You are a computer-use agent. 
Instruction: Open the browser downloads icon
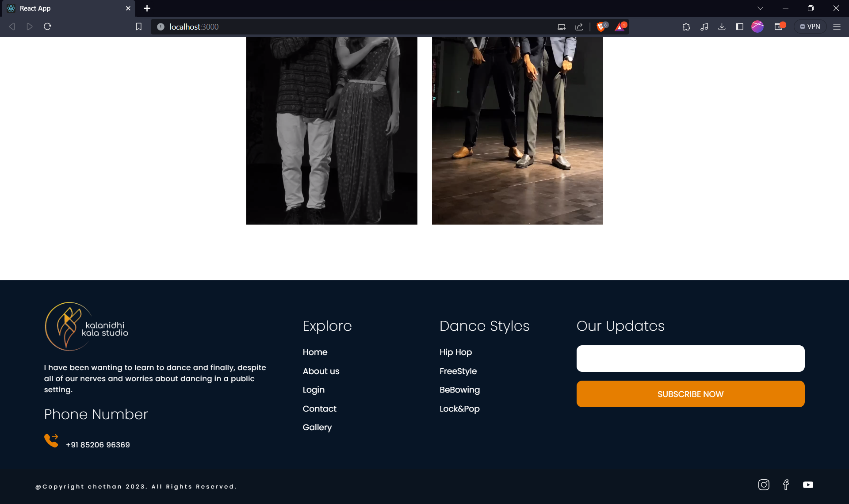(722, 27)
